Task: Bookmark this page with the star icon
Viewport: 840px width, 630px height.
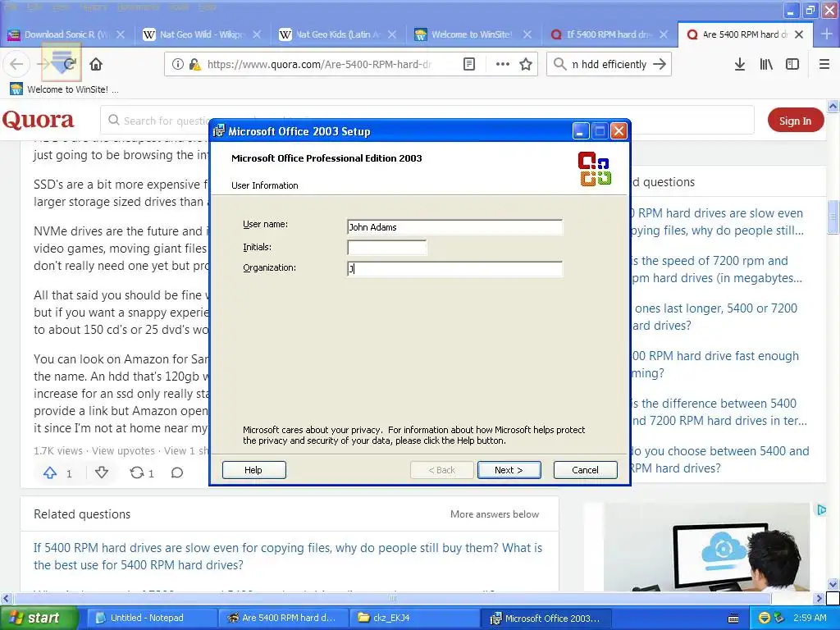Action: pyautogui.click(x=526, y=64)
